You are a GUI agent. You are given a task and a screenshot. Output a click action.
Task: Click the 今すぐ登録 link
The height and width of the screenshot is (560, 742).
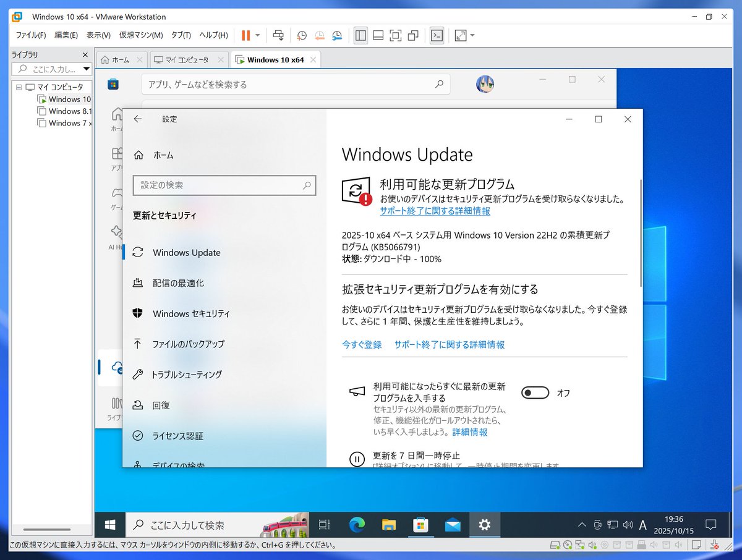[x=362, y=345]
